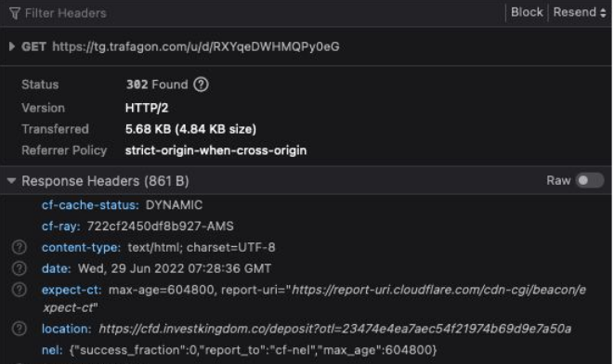Open the Resend dropdown menu
Image resolution: width=614 pixels, height=364 pixels.
[580, 12]
